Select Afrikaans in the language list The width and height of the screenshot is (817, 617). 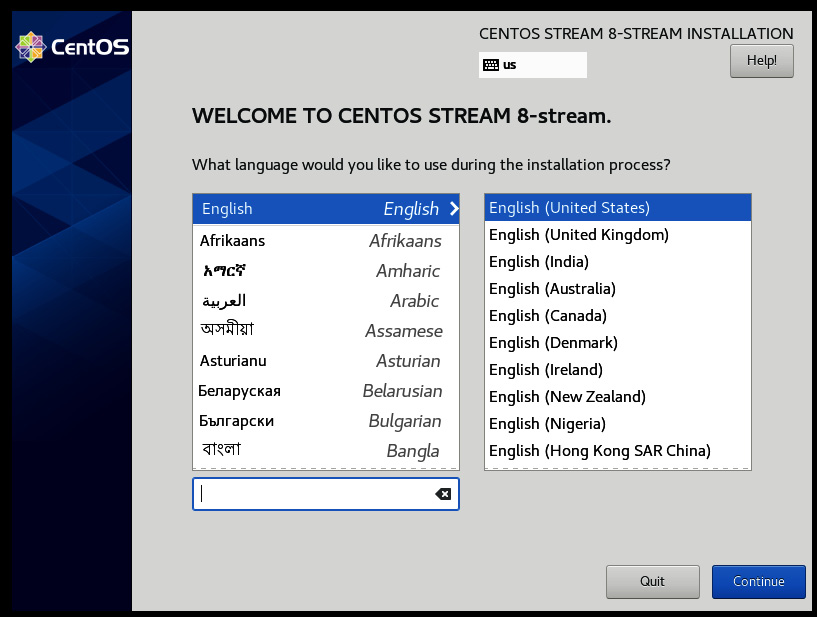326,241
